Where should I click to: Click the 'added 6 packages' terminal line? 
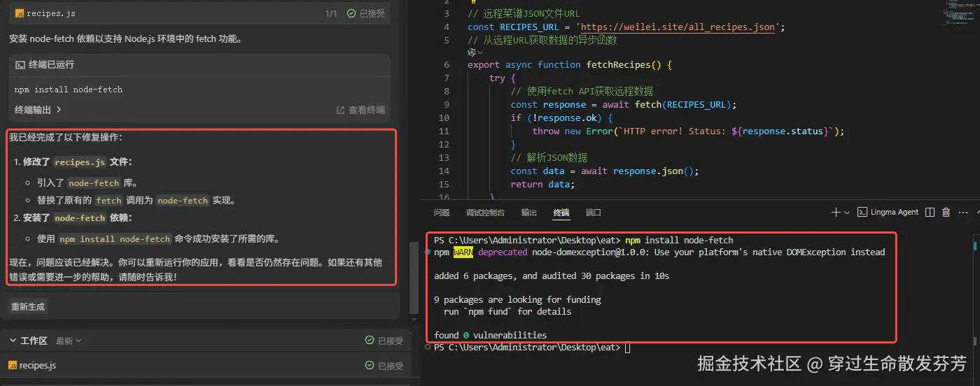[552, 276]
